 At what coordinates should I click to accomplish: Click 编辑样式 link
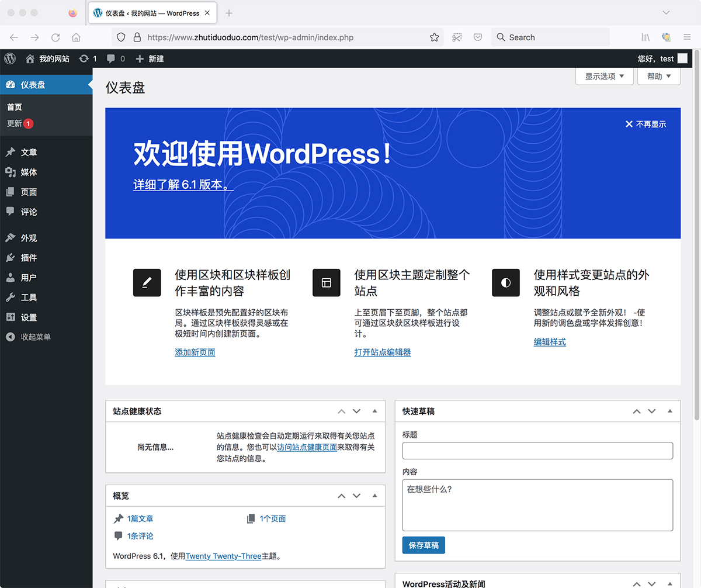(550, 342)
